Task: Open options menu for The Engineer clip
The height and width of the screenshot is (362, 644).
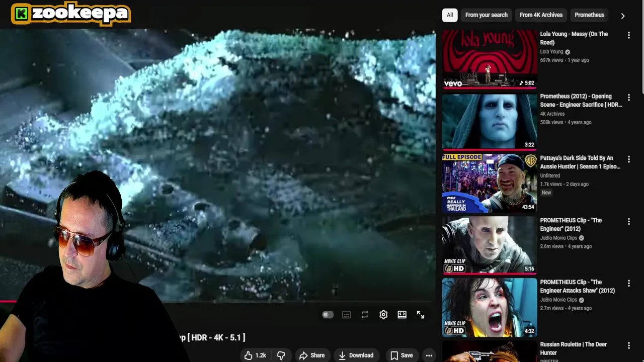Action: [628, 222]
